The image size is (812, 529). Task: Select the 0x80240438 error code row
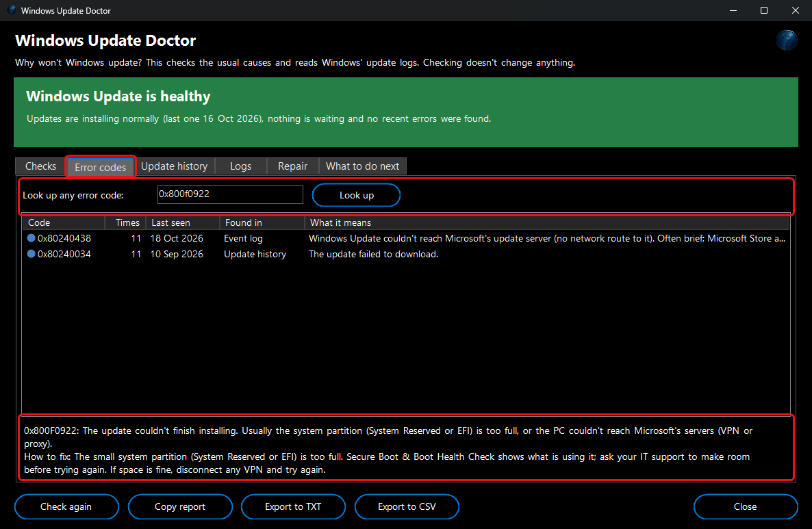coord(406,238)
